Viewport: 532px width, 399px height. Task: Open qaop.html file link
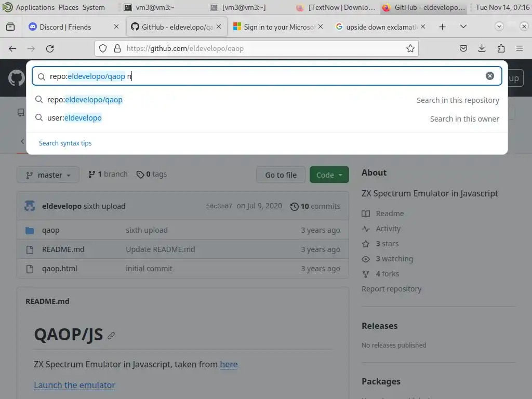click(x=59, y=269)
